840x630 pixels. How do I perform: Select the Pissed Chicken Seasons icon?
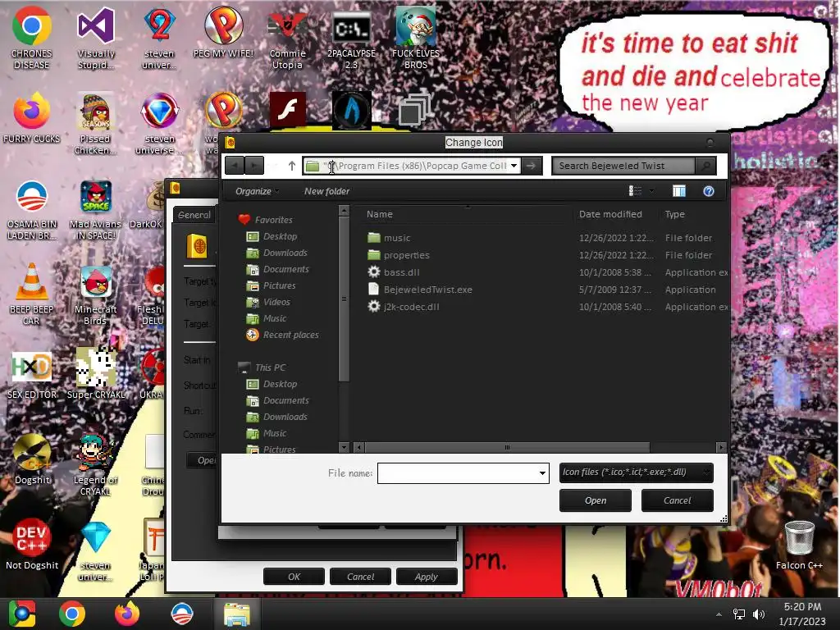(x=95, y=123)
